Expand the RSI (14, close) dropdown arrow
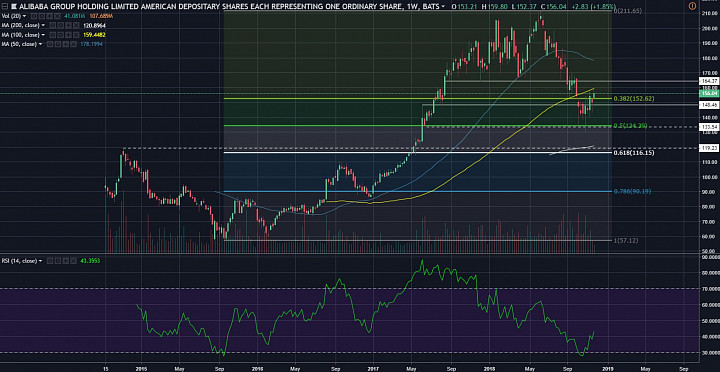Screen dimensions: 720x372 pyautogui.click(x=40, y=261)
